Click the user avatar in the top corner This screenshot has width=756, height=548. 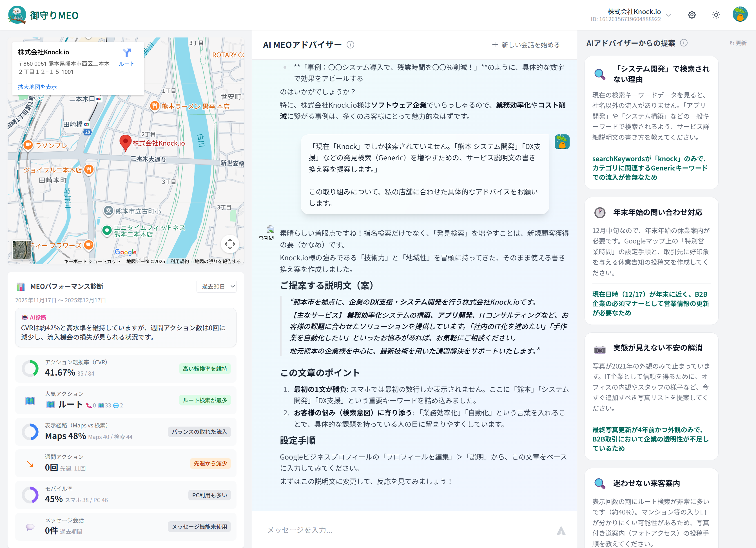(740, 15)
